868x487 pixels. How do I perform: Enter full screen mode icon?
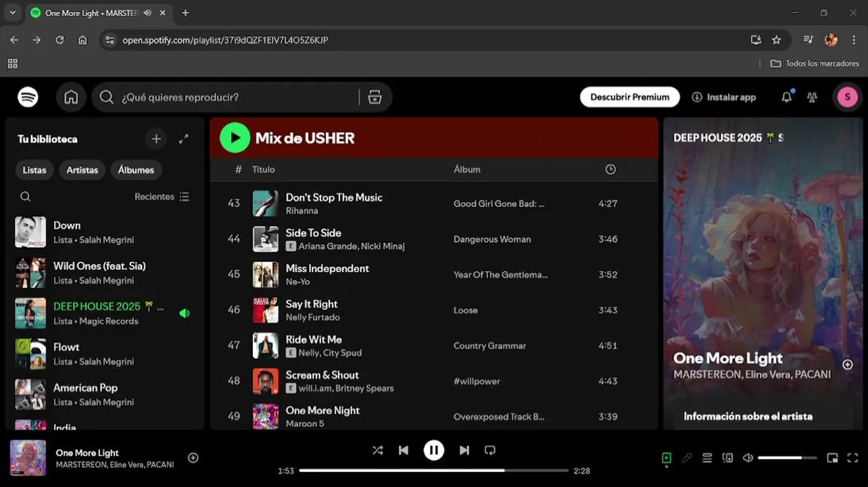(852, 458)
